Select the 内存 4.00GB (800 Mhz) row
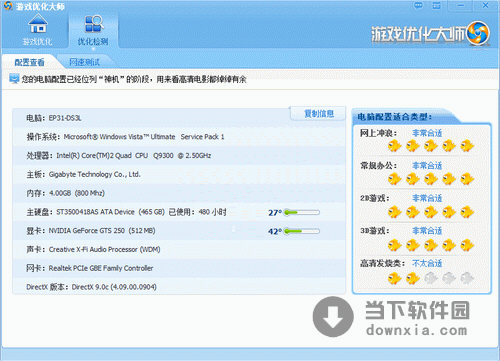 [x=179, y=193]
